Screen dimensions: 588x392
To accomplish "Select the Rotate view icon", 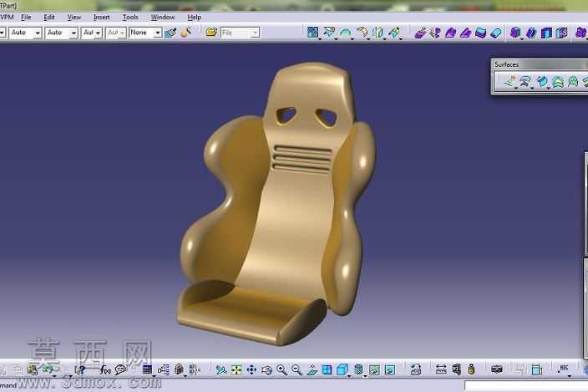I will point(266,370).
